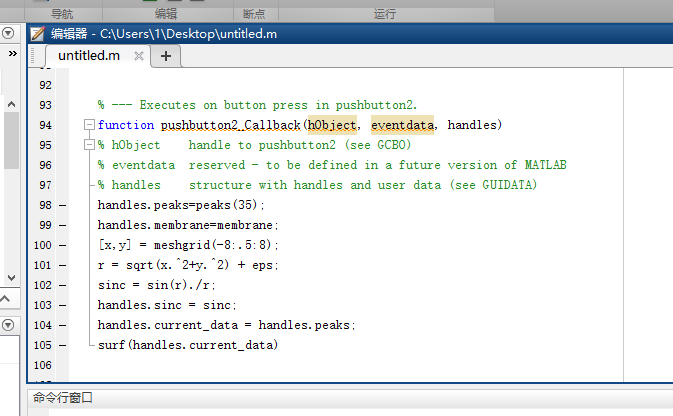Click line number 106
Viewport: 673px width, 416px height.
point(42,365)
